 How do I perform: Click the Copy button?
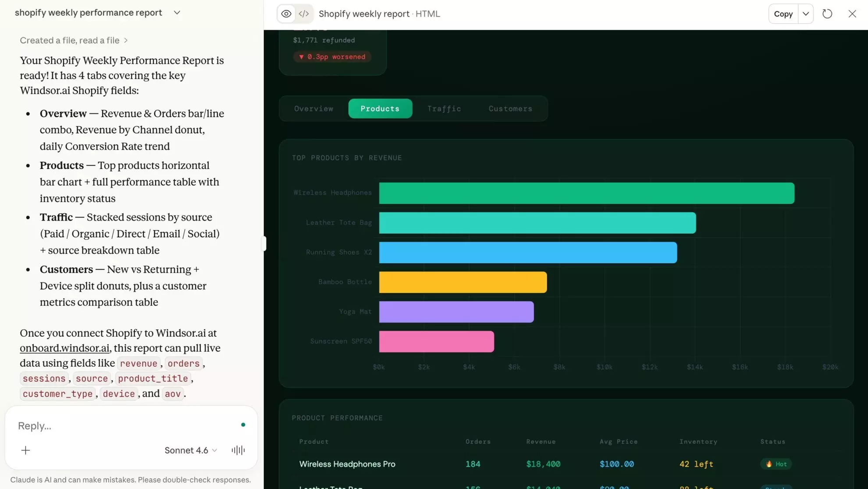783,14
